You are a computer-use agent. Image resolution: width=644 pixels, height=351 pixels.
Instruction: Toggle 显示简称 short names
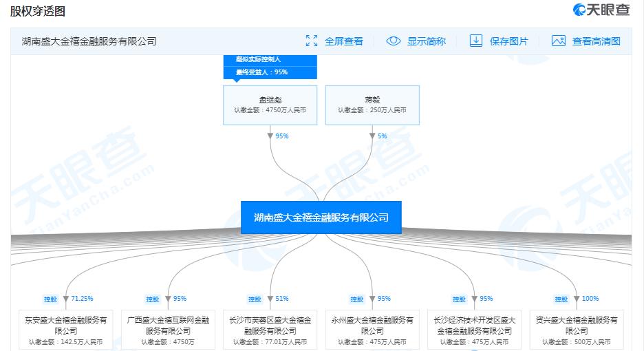(427, 41)
